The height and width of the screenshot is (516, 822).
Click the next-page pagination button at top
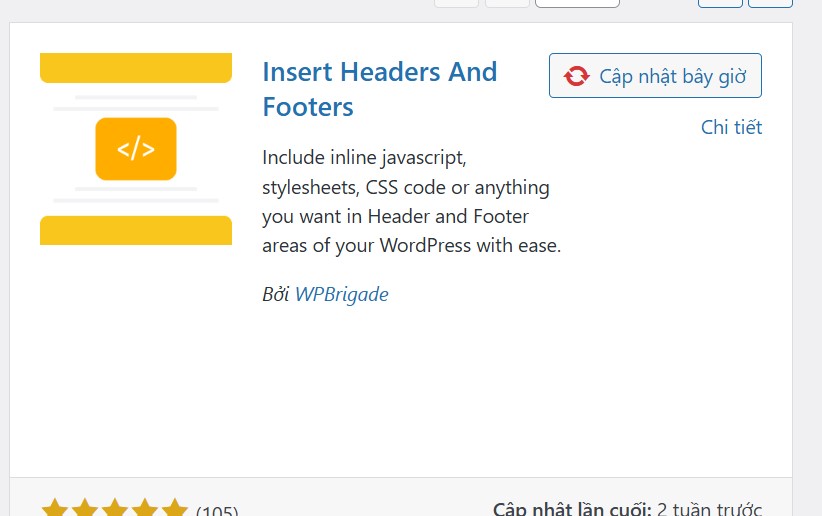(x=720, y=3)
